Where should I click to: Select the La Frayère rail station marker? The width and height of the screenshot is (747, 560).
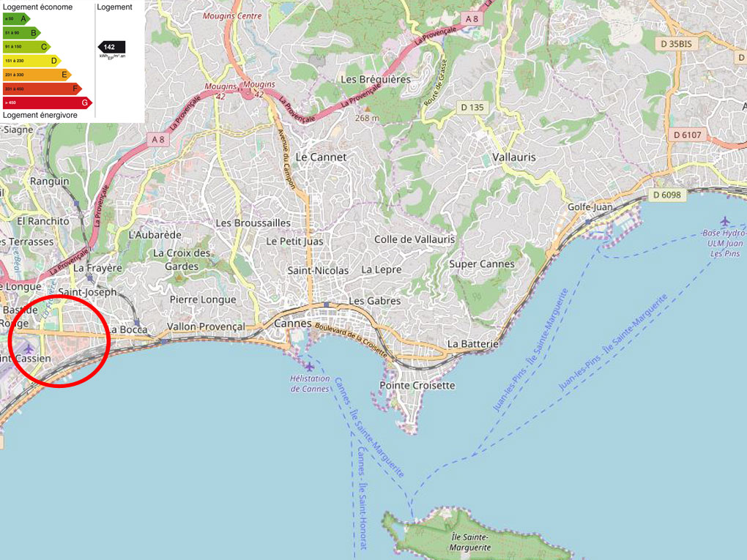[x=89, y=277]
